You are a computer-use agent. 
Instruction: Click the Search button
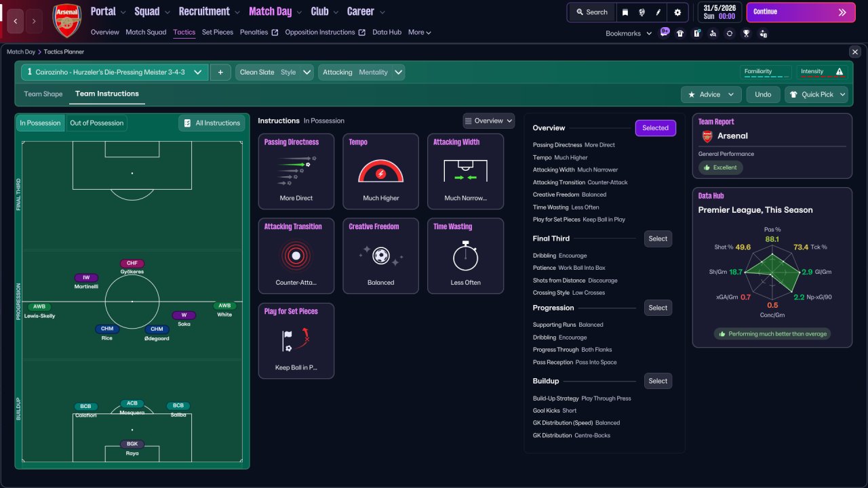pyautogui.click(x=591, y=12)
